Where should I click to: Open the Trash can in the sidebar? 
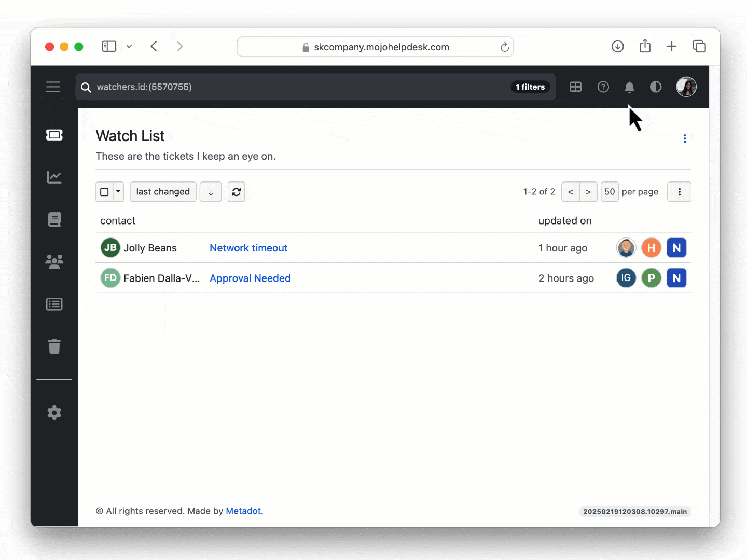[x=54, y=346]
